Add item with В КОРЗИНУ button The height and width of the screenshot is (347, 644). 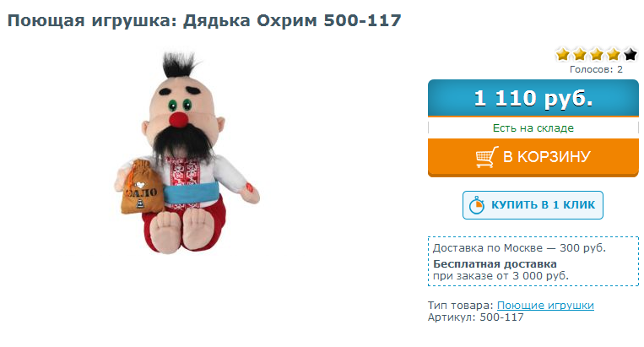click(x=533, y=158)
